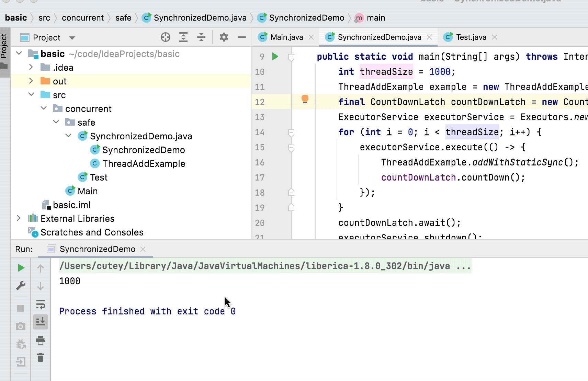This screenshot has width=588, height=381.
Task: Toggle scroll to end of console
Action: (x=41, y=322)
